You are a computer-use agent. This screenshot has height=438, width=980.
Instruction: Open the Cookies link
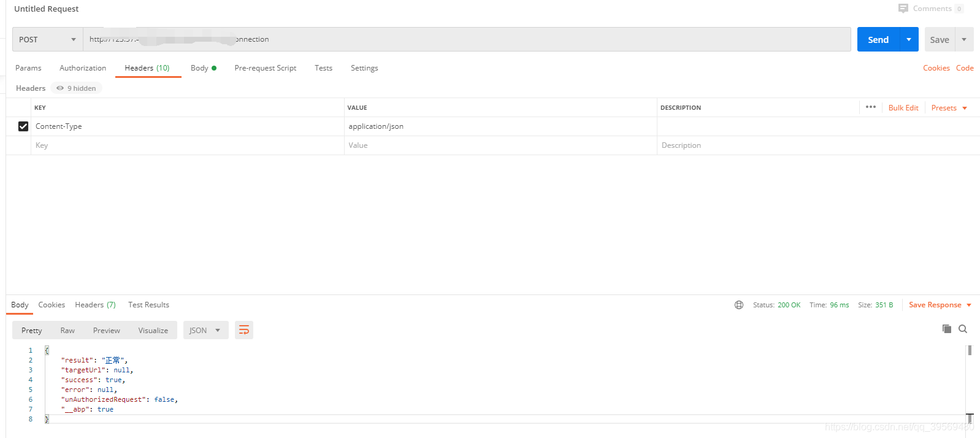coord(936,68)
